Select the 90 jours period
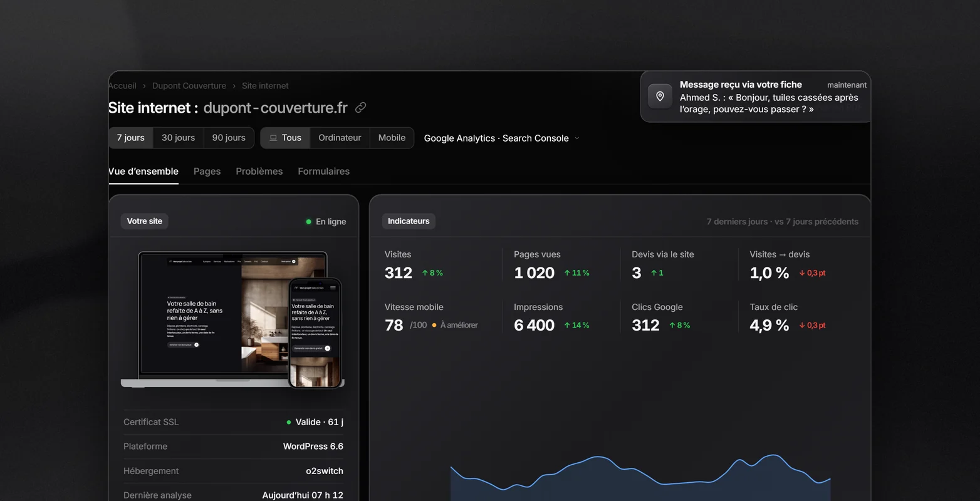The width and height of the screenshot is (980, 501). click(x=229, y=138)
